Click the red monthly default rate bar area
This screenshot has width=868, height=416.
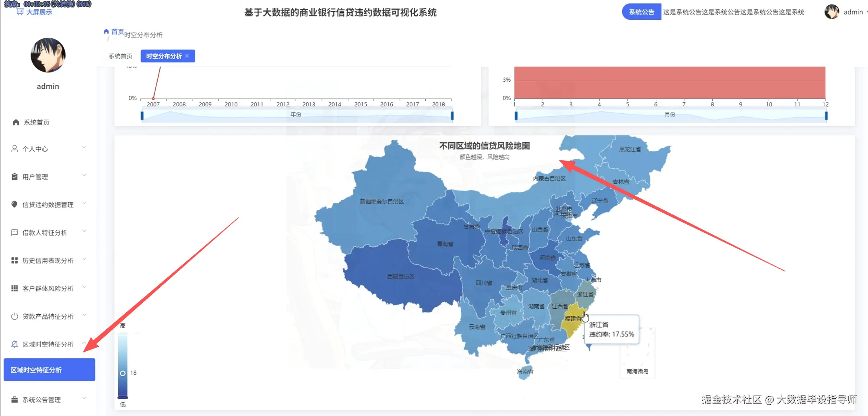click(x=670, y=83)
